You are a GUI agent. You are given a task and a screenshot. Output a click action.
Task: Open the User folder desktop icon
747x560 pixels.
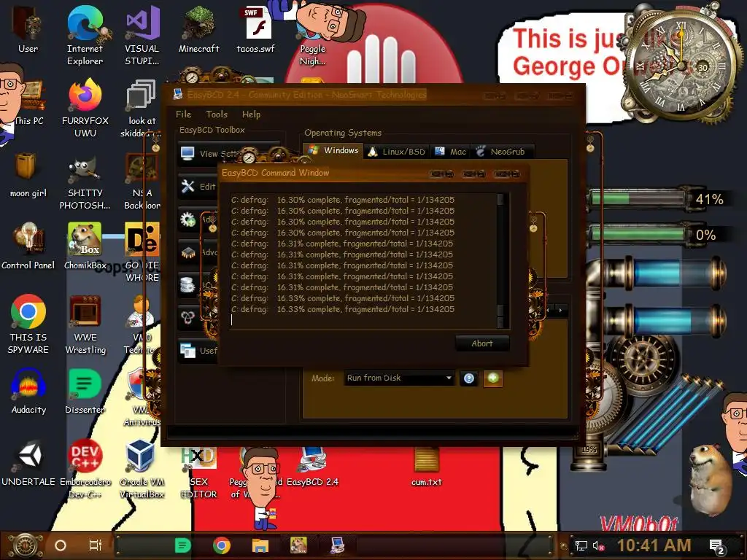pyautogui.click(x=28, y=29)
